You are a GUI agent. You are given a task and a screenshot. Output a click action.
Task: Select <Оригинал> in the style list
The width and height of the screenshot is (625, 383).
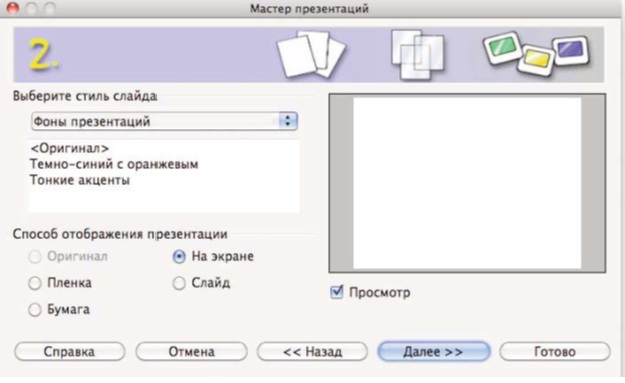[x=69, y=148]
